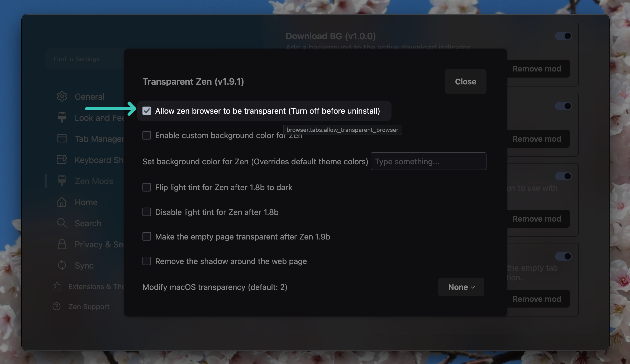Click the Look and Feel brush icon
The height and width of the screenshot is (364, 630).
click(62, 117)
